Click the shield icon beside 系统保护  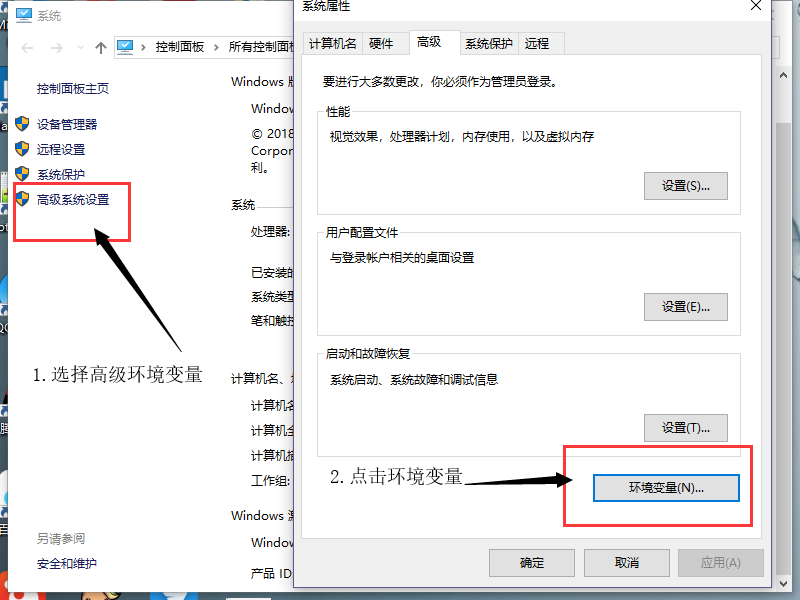(22, 174)
